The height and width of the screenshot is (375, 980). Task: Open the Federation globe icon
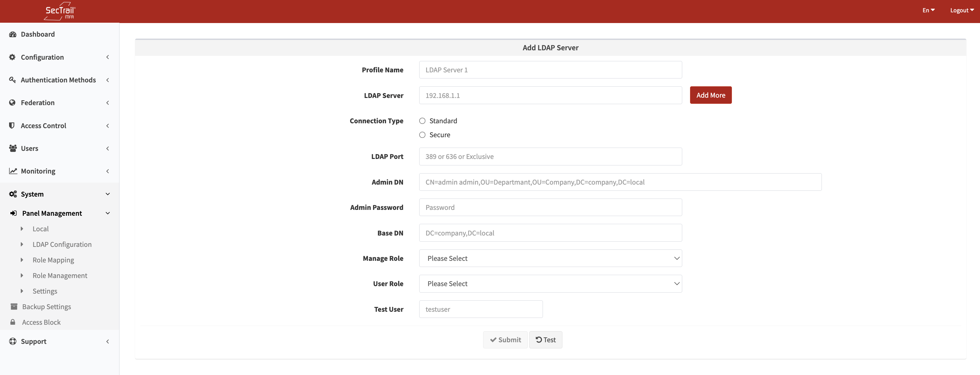[12, 103]
